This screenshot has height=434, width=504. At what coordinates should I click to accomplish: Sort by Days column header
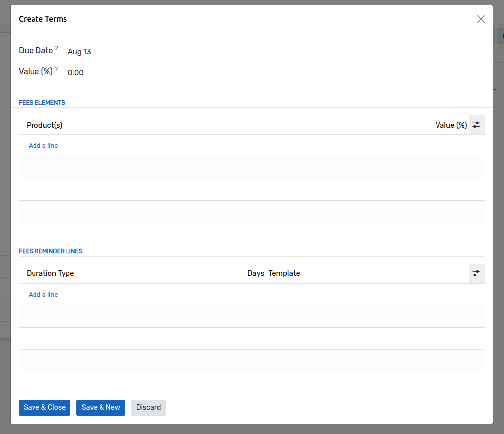[256, 273]
